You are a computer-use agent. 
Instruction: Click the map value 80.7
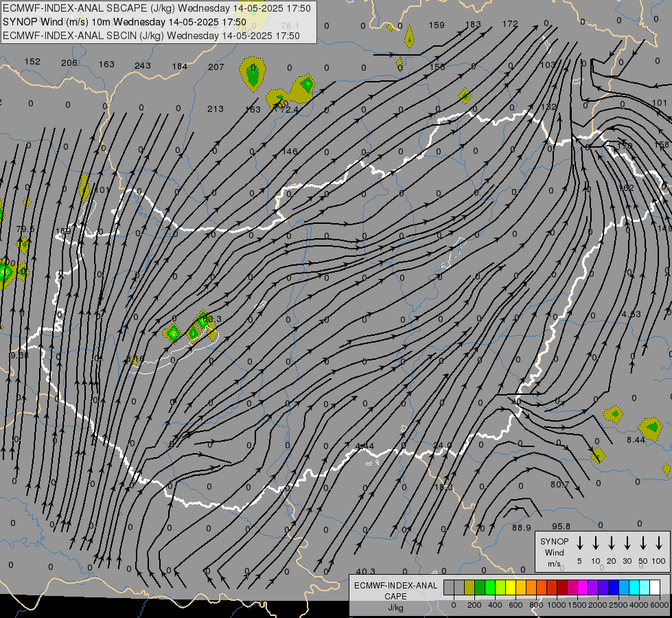pos(559,485)
